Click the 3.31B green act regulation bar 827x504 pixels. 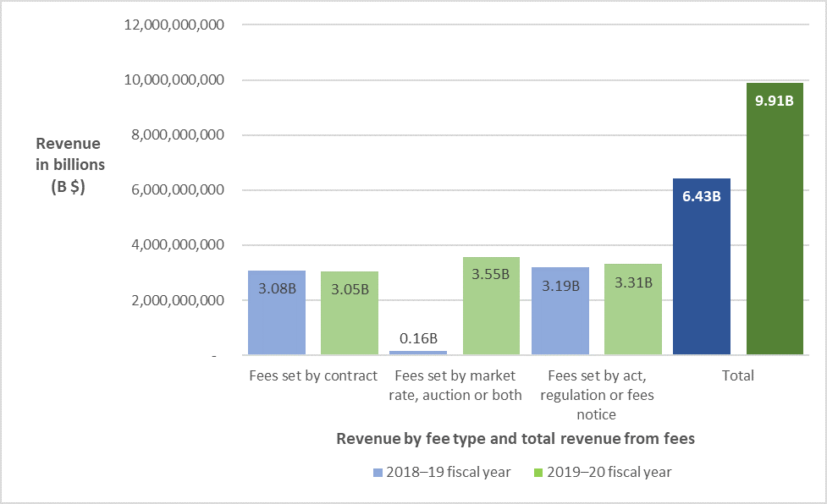(633, 310)
